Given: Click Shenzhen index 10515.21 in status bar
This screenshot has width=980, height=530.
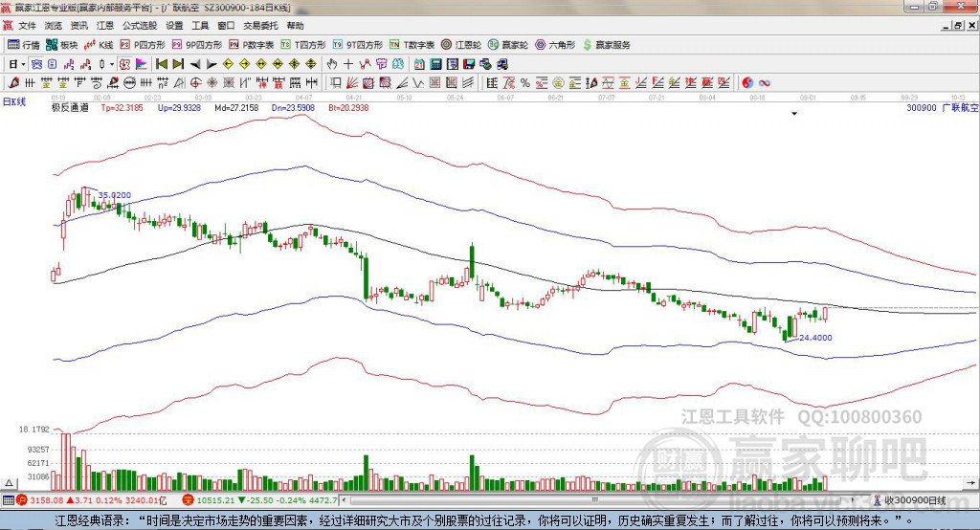Looking at the screenshot, I should tap(215, 500).
